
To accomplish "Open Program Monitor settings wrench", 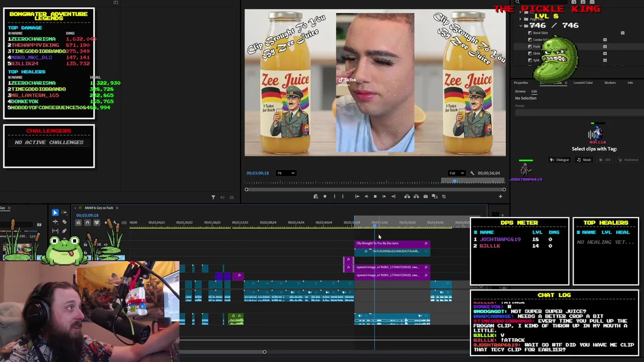I will pos(472,173).
